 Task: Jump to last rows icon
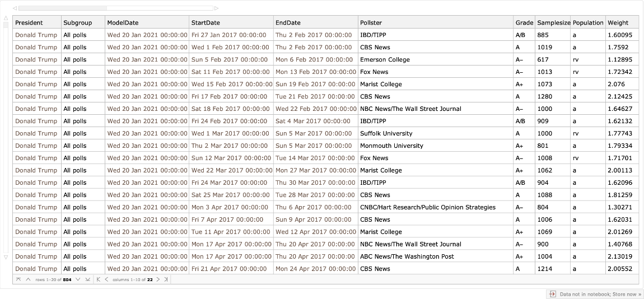87,279
